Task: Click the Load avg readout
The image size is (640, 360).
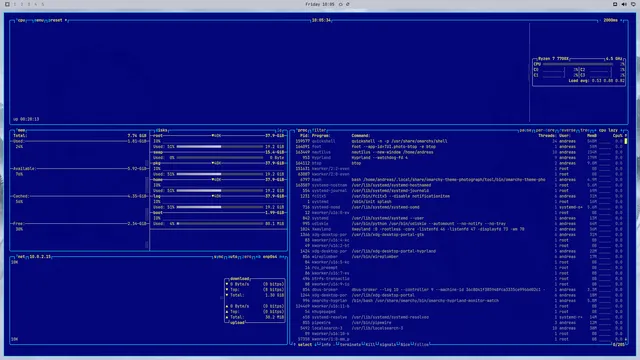Action: (x=596, y=81)
